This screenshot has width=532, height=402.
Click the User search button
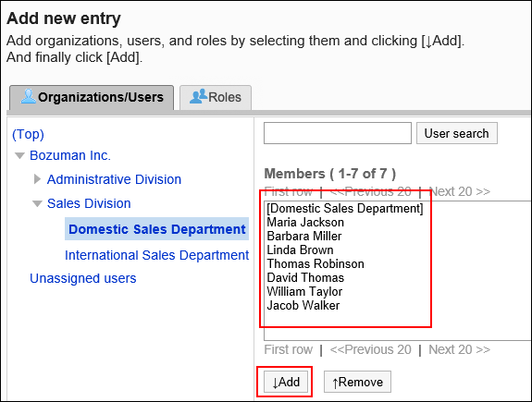(457, 133)
